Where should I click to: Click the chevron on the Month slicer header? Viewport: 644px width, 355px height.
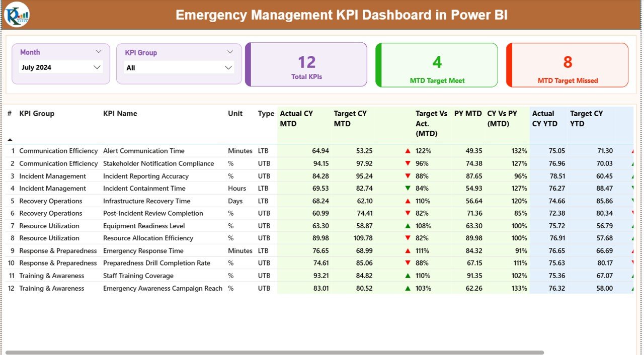[99, 51]
